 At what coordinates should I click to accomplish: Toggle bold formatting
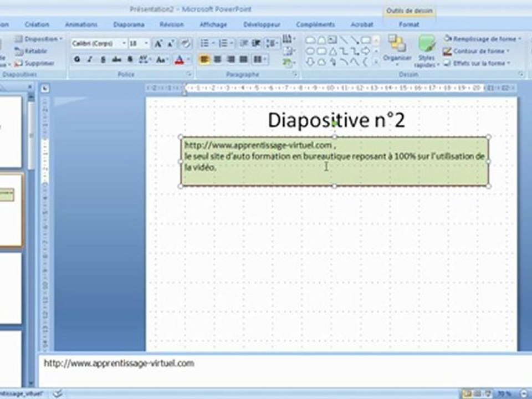click(x=77, y=60)
